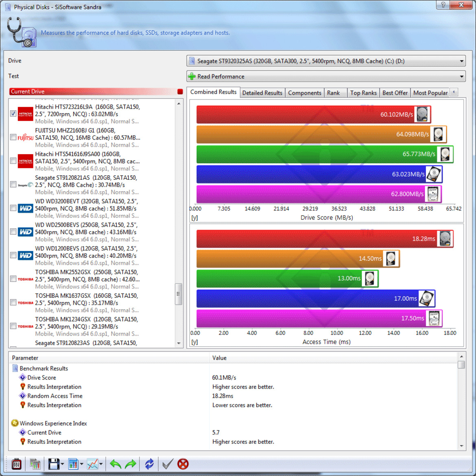Screen dimensions: 476x476
Task: Click the red cancel X icon
Action: click(183, 464)
